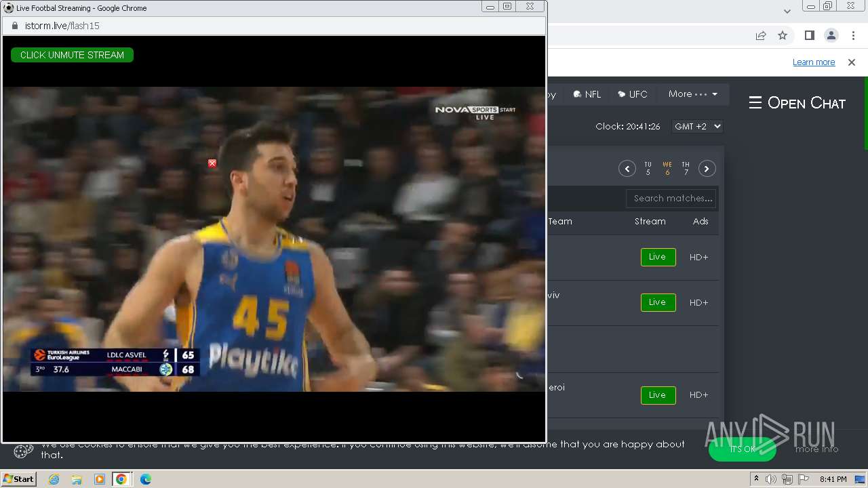
Task: Accept cookies with IT'S OK button
Action: [742, 449]
